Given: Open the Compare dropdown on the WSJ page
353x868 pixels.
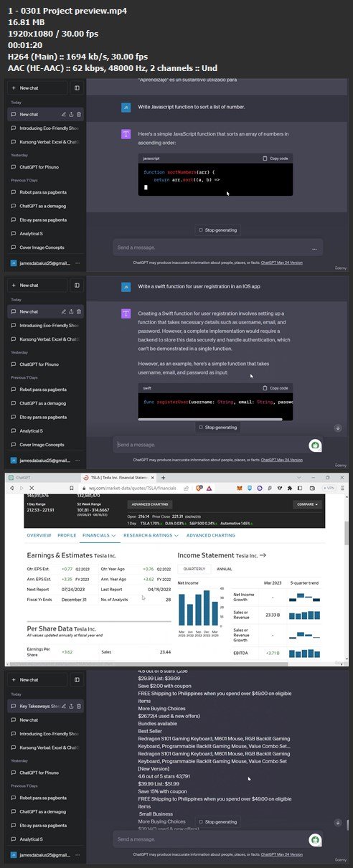Looking at the screenshot, I should point(306,504).
